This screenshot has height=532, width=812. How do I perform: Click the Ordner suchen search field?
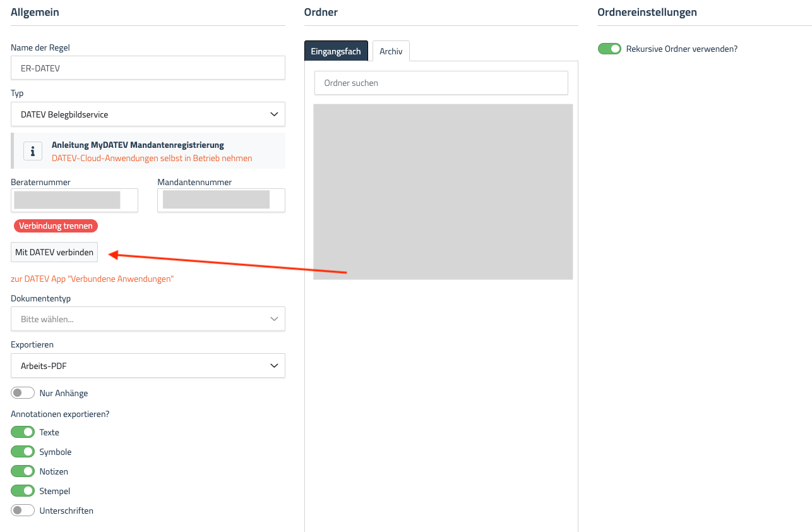(441, 83)
